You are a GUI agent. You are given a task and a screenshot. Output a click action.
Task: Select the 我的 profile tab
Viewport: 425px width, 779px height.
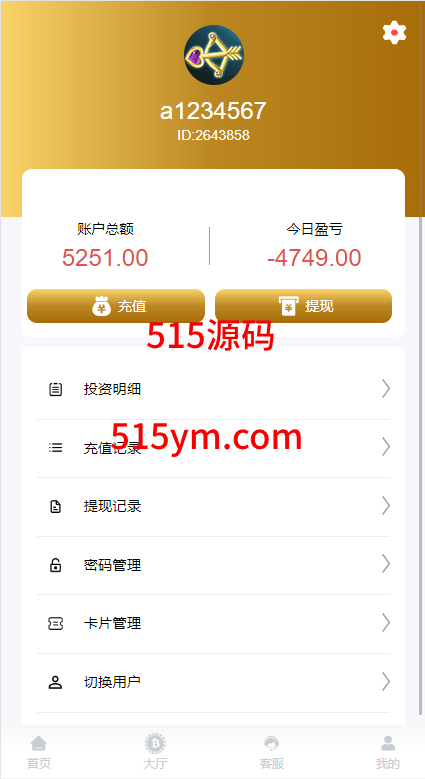pyautogui.click(x=388, y=752)
